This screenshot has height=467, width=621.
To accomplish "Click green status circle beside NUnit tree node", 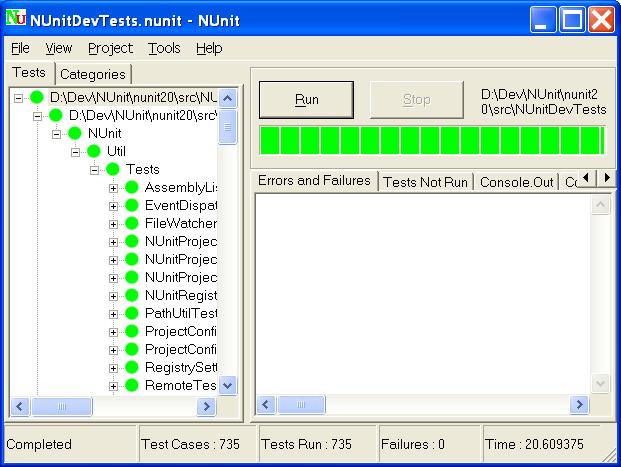I will (75, 133).
